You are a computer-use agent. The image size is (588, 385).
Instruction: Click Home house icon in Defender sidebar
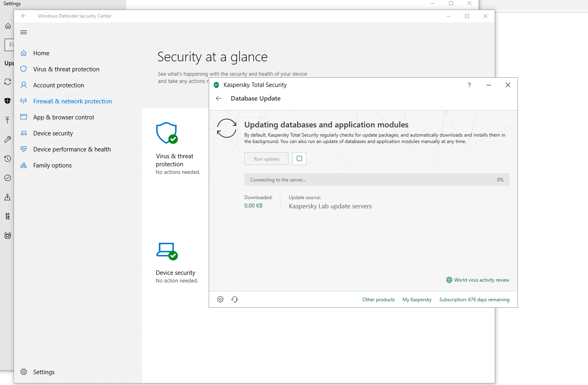24,53
